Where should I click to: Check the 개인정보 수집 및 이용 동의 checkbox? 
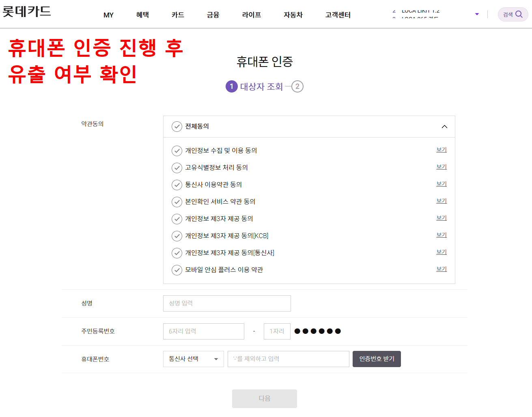click(177, 150)
